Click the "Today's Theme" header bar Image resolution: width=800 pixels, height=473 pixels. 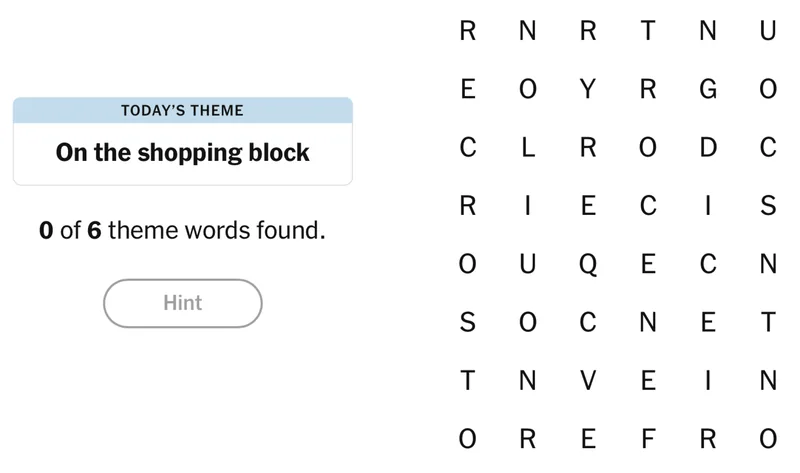pos(183,110)
